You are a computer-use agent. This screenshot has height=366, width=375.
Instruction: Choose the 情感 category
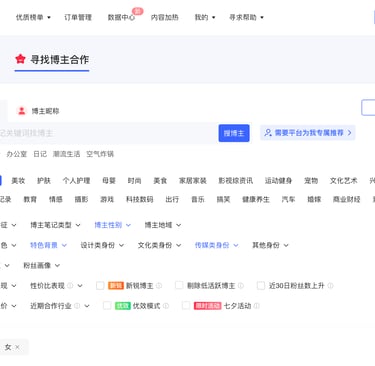(56, 199)
